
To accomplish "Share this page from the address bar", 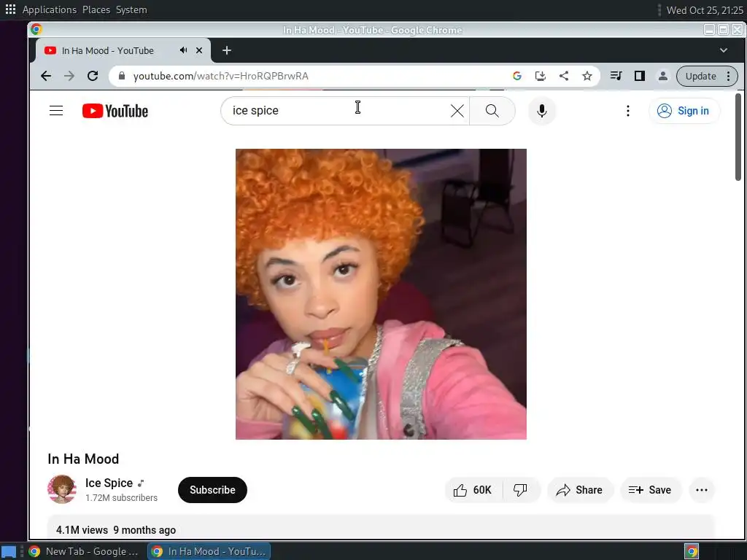I will point(564,76).
